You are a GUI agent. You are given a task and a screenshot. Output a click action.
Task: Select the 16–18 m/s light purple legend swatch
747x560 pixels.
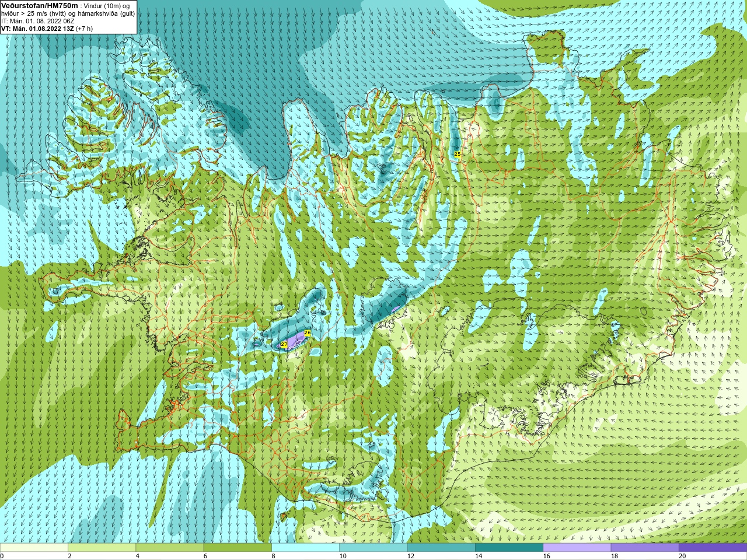577,548
